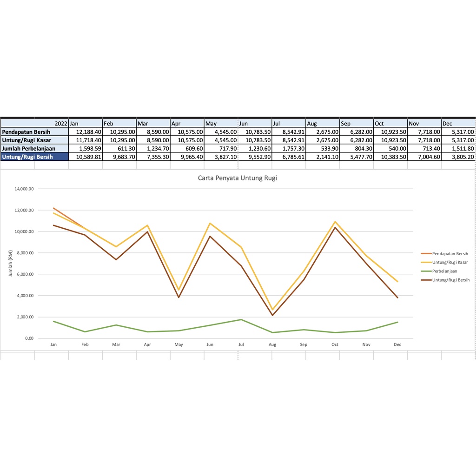
Task: Click the cell showing 11,718.40
Action: coord(86,140)
